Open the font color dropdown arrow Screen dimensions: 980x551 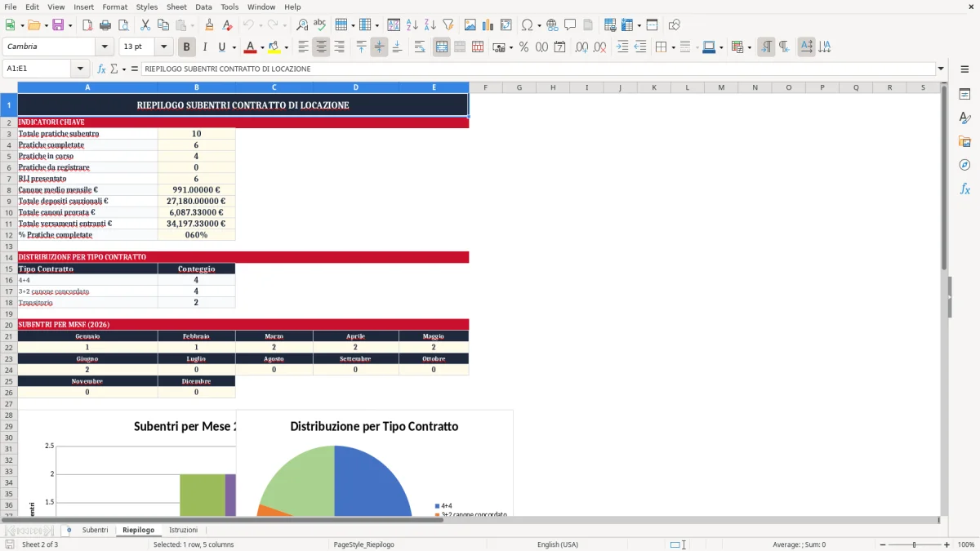261,47
